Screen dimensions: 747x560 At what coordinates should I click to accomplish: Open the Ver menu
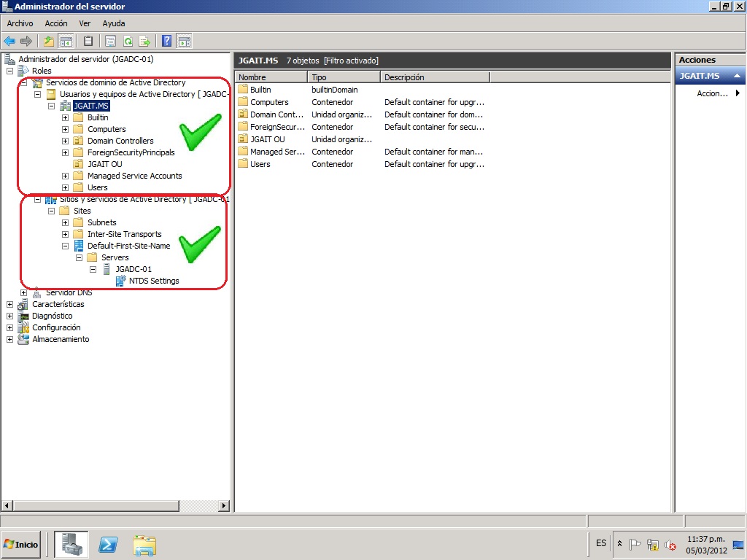coord(85,23)
